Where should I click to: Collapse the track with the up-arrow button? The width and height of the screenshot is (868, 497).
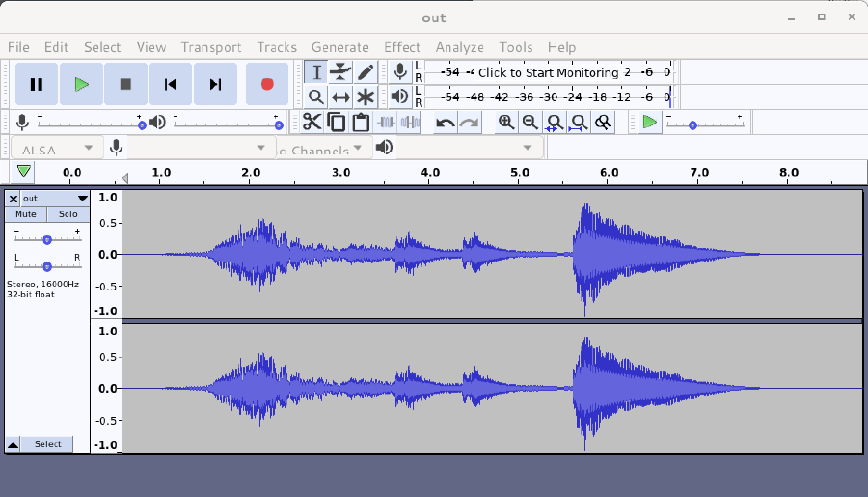click(x=13, y=444)
